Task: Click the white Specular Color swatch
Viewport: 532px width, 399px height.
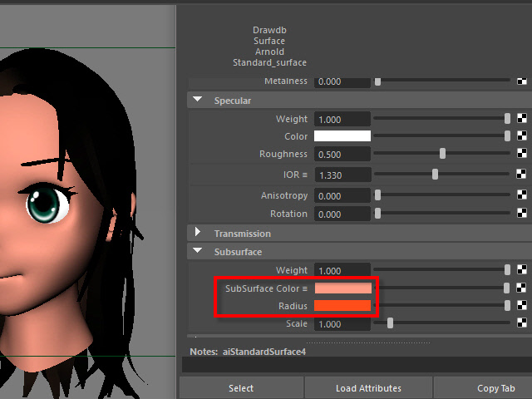Action: pyautogui.click(x=342, y=136)
